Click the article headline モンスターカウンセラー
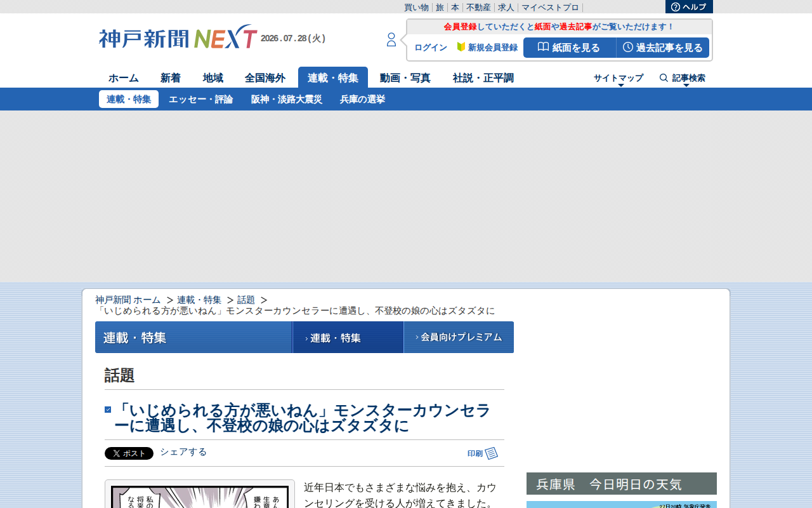This screenshot has height=508, width=812. point(302,418)
